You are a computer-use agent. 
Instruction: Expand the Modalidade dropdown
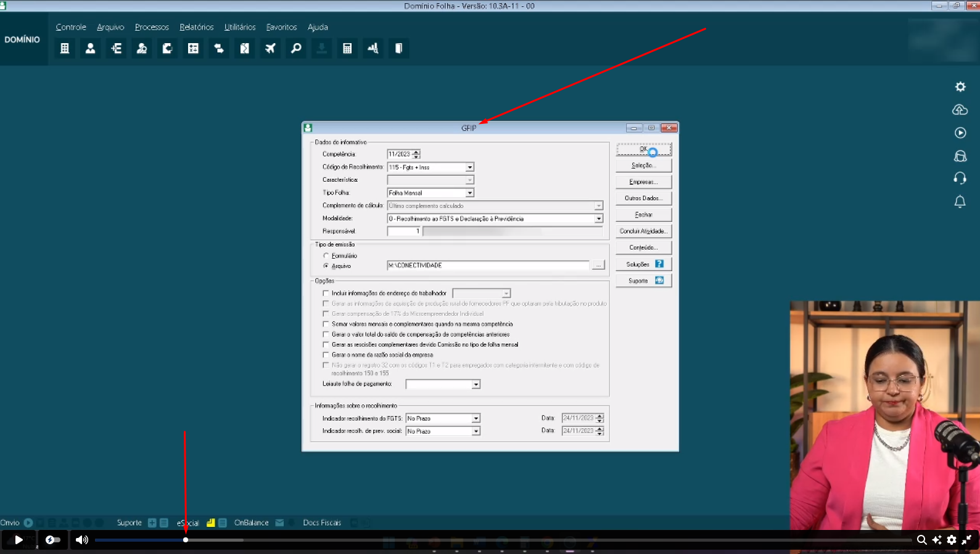point(598,219)
